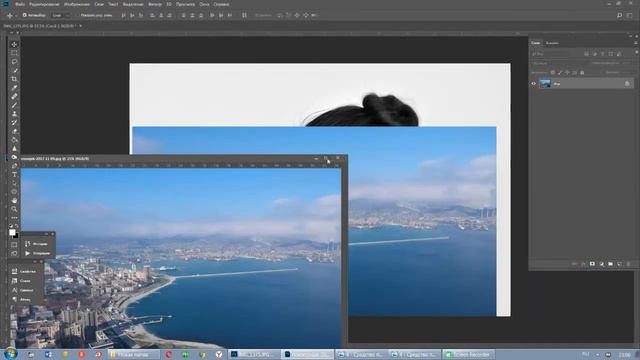Toggle lock transparent pixels in Layers panel

tap(553, 72)
